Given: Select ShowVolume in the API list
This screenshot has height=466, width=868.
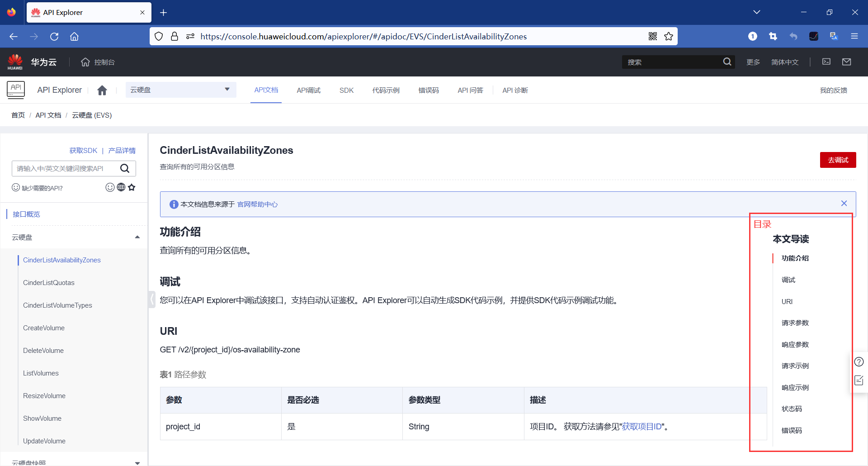Looking at the screenshot, I should [42, 418].
